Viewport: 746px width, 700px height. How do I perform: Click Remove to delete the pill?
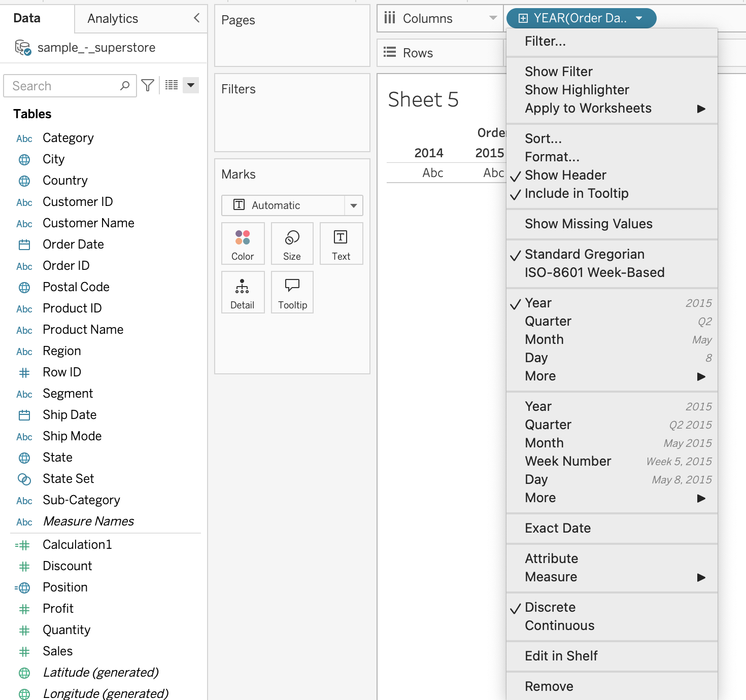[x=549, y=686]
